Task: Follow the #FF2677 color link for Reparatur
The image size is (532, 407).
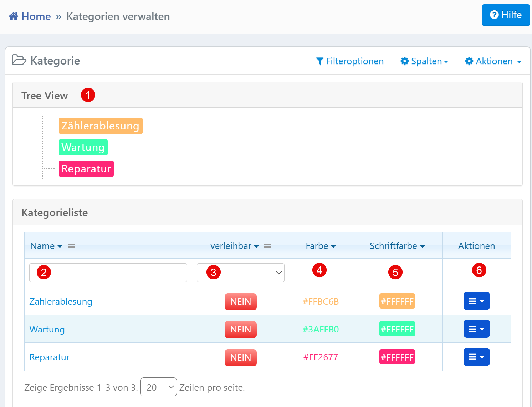Action: coord(321,357)
